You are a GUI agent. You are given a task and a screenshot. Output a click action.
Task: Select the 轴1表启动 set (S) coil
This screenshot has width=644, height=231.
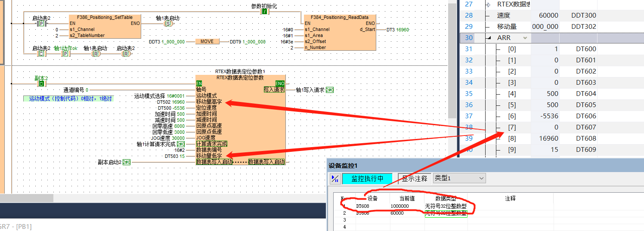coord(167,24)
